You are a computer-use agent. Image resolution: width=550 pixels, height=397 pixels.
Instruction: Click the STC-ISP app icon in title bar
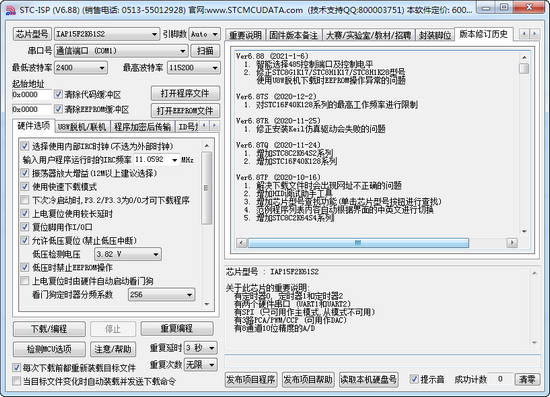[11, 10]
